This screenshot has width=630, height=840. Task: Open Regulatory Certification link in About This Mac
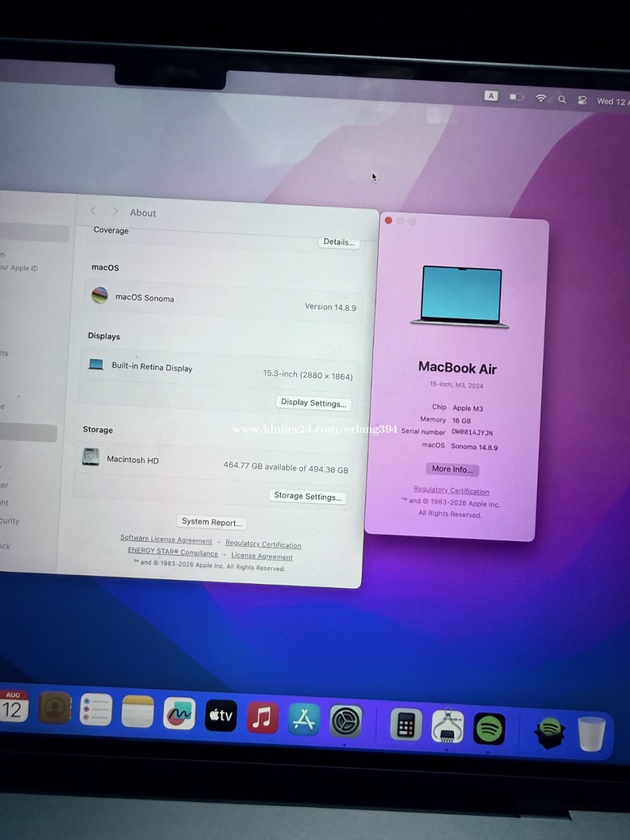451,490
